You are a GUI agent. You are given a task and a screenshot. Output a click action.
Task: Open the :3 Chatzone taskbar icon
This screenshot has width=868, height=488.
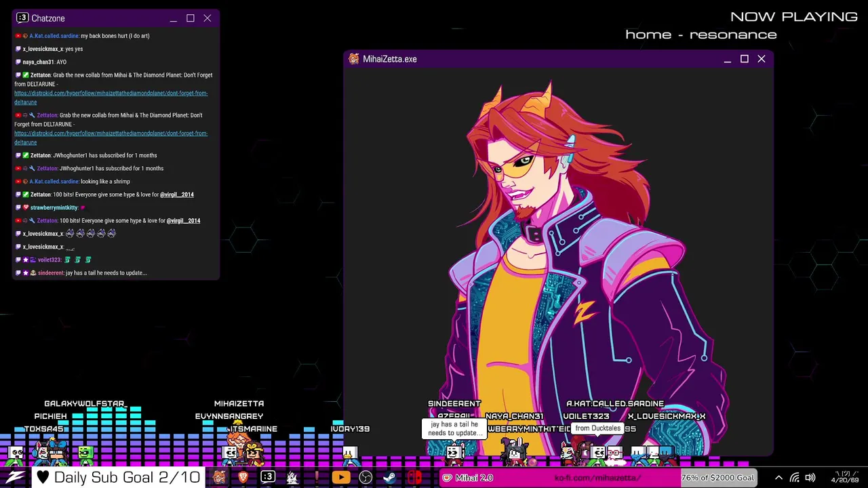click(268, 477)
